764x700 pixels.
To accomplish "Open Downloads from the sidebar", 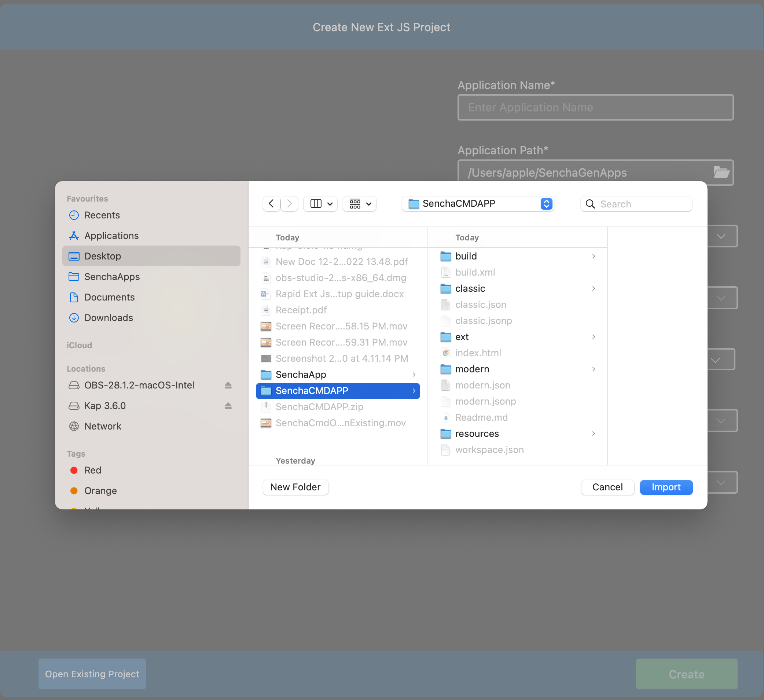I will 109,318.
